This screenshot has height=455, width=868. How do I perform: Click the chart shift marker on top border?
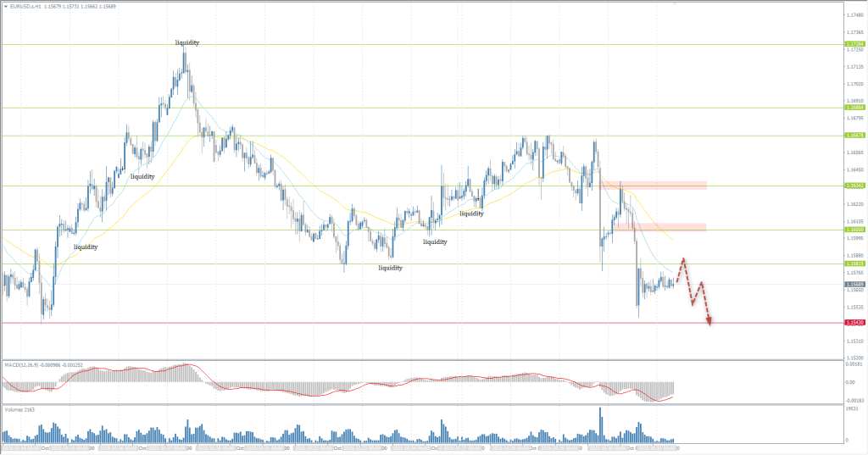coord(675,3)
